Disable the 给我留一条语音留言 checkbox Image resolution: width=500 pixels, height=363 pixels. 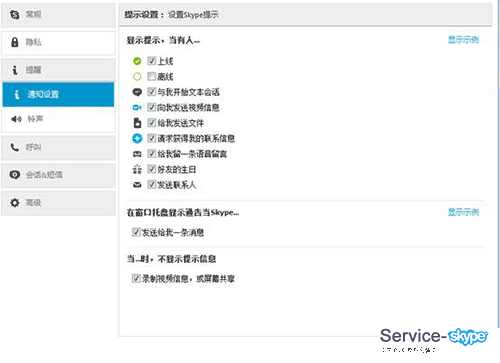pos(152,153)
